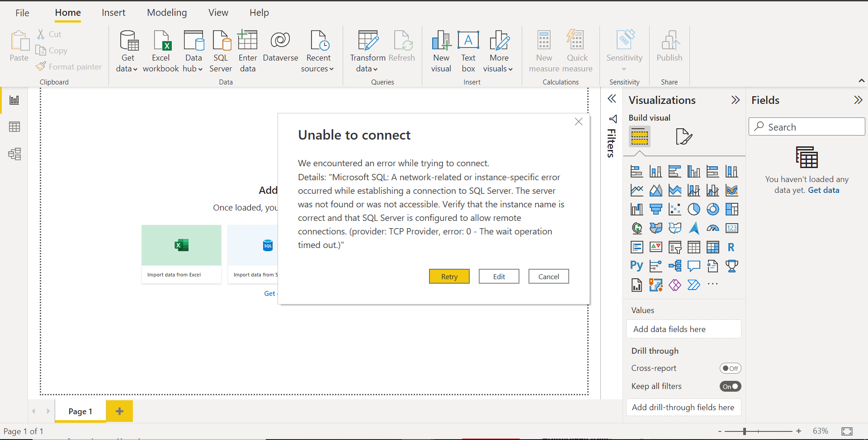The width and height of the screenshot is (868, 440).
Task: Switch to the Insert ribbon tab
Action: 113,13
